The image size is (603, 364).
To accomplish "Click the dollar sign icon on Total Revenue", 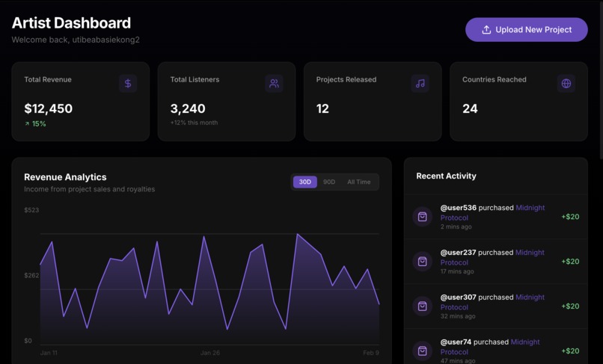I will point(128,84).
